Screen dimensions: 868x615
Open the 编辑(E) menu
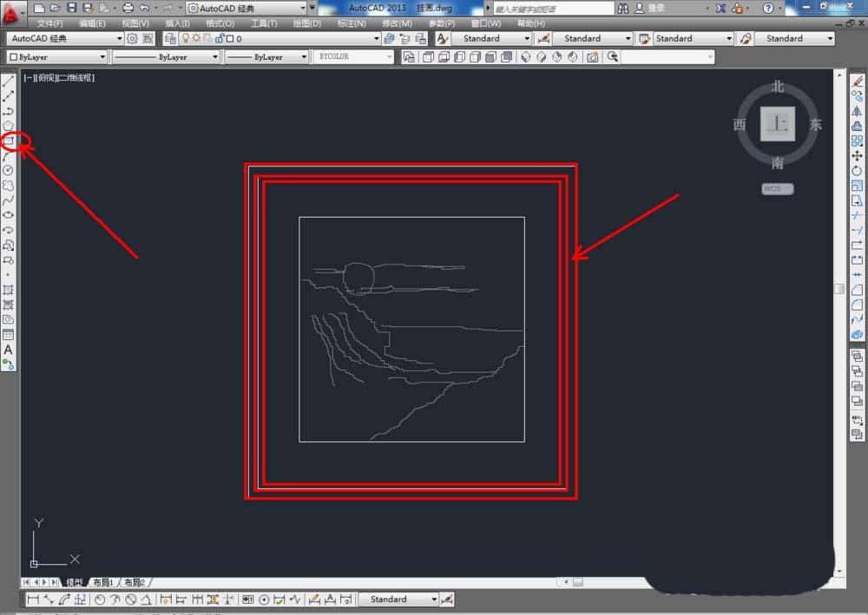tap(92, 23)
